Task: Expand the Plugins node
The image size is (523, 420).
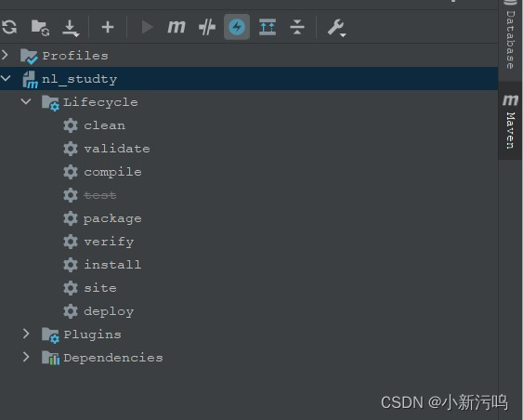Action: 26,334
